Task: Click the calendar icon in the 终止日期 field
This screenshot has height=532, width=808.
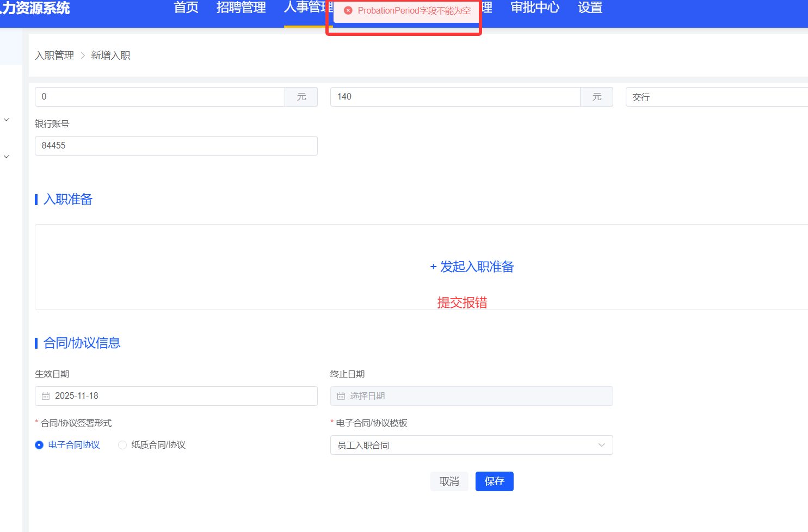Action: (x=341, y=396)
